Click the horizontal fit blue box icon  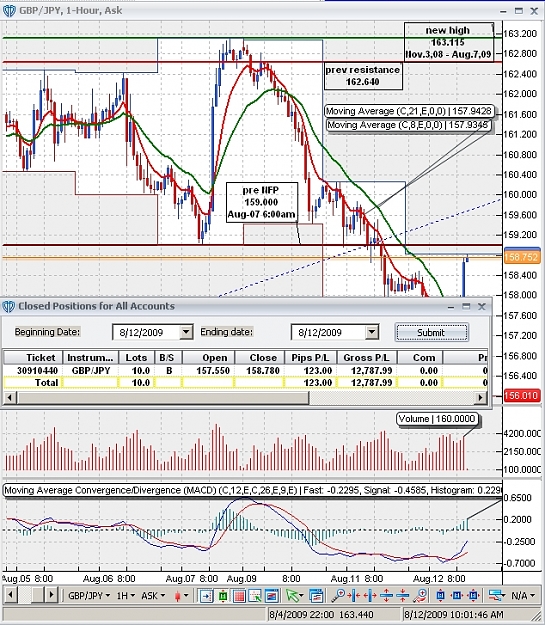coord(456,596)
